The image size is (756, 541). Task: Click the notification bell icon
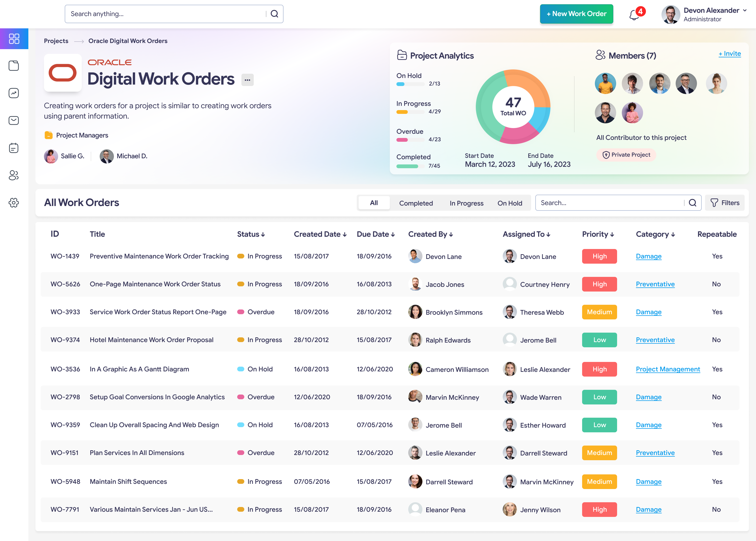tap(634, 15)
